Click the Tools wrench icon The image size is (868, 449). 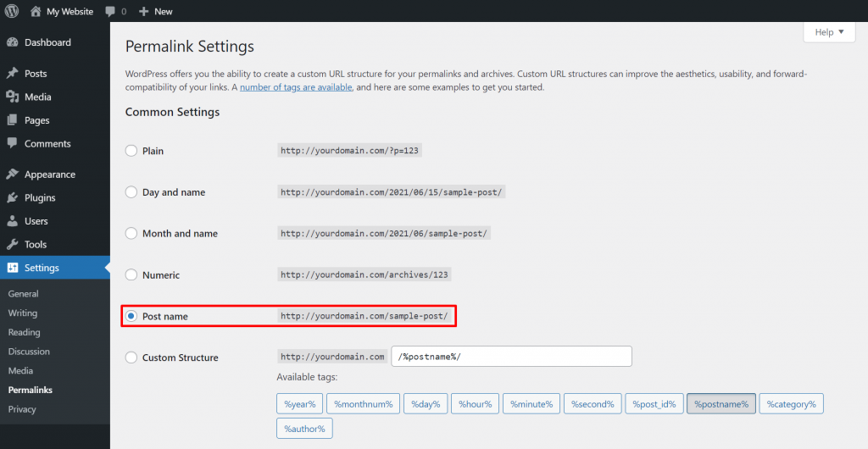coord(12,244)
